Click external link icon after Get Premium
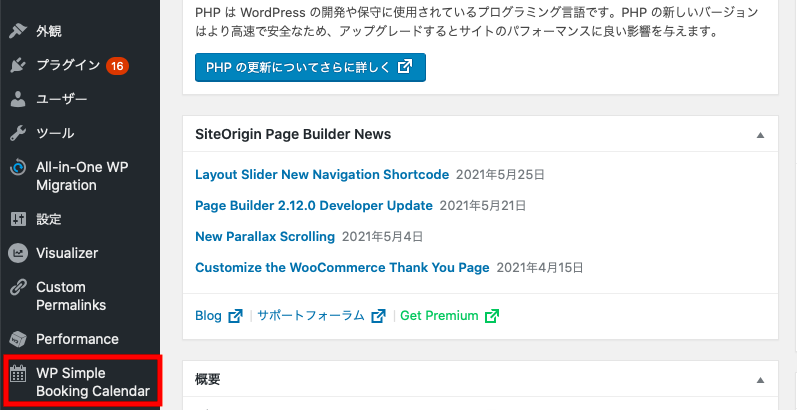 pyautogui.click(x=492, y=316)
